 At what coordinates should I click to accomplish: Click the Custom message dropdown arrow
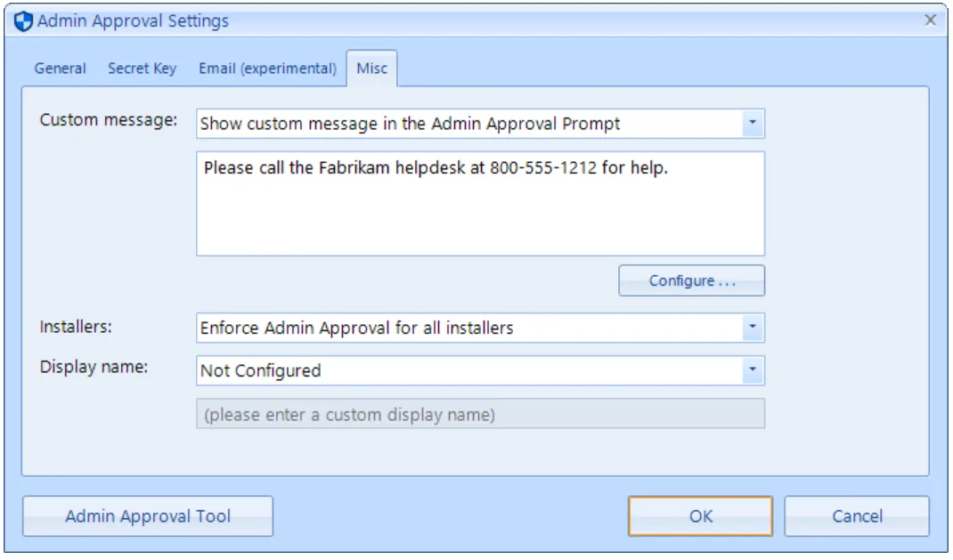753,123
